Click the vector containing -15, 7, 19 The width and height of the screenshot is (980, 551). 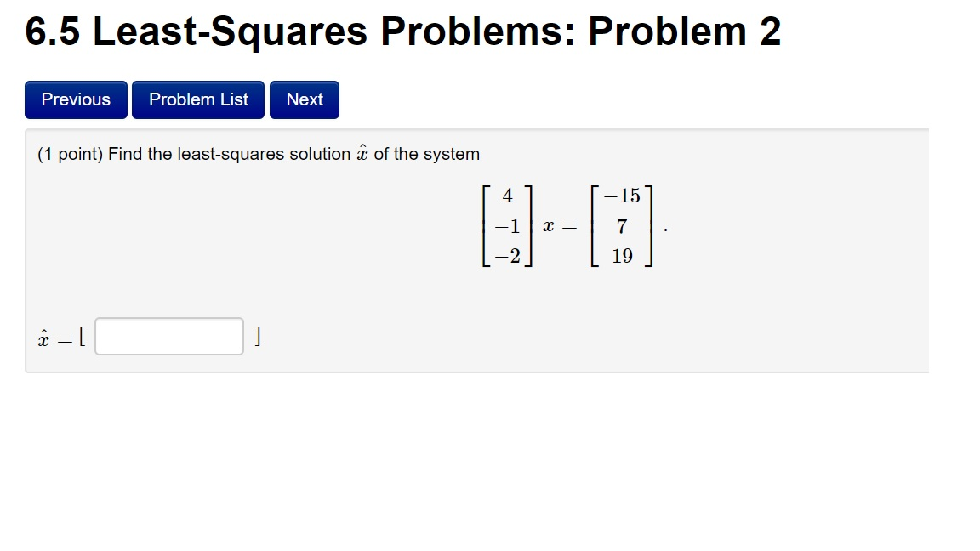click(621, 225)
